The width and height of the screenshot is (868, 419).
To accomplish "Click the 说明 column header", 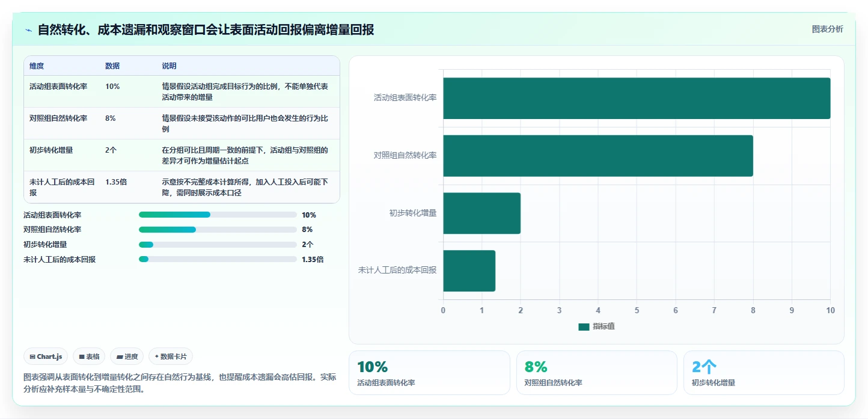I will point(169,66).
